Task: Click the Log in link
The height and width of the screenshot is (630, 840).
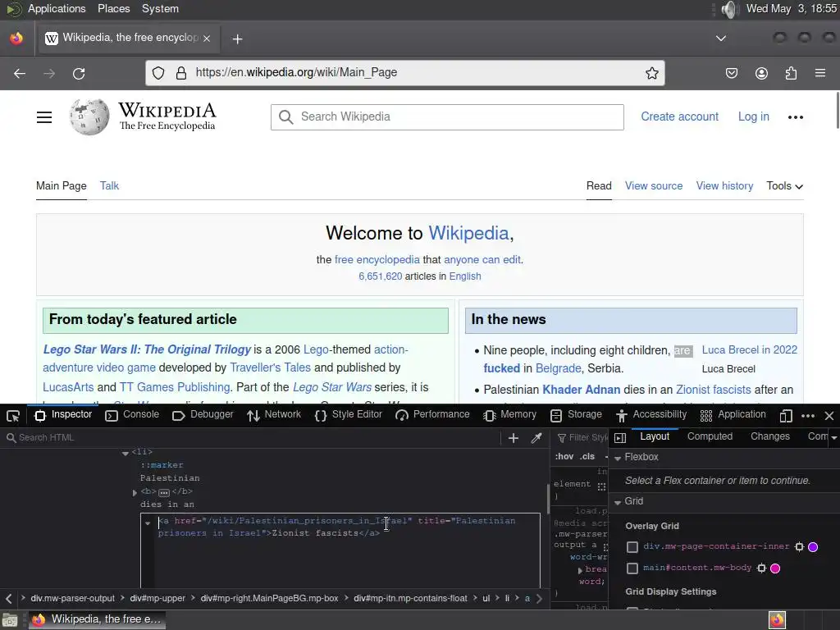Action: coord(753,116)
